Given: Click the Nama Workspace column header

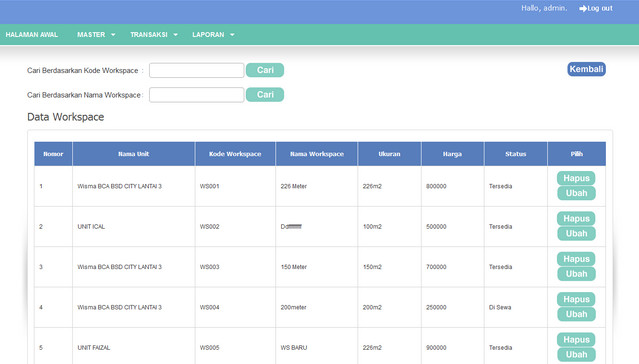Looking at the screenshot, I should pyautogui.click(x=317, y=154).
